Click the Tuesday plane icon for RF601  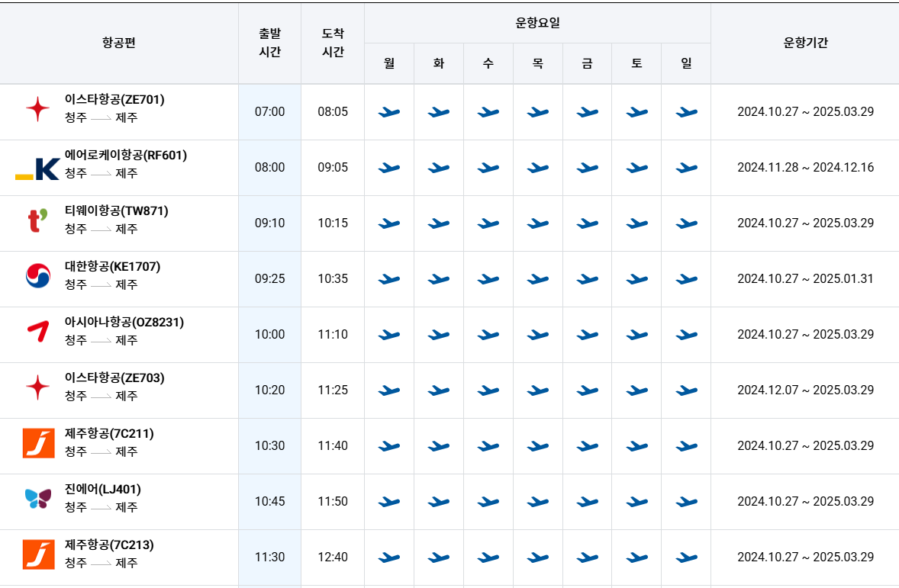point(439,168)
